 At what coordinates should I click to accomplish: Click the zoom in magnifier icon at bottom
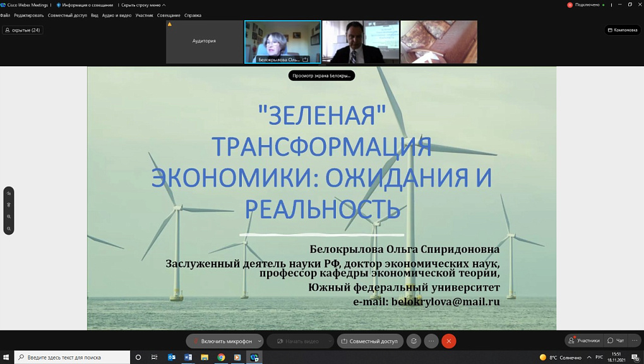(x=9, y=228)
